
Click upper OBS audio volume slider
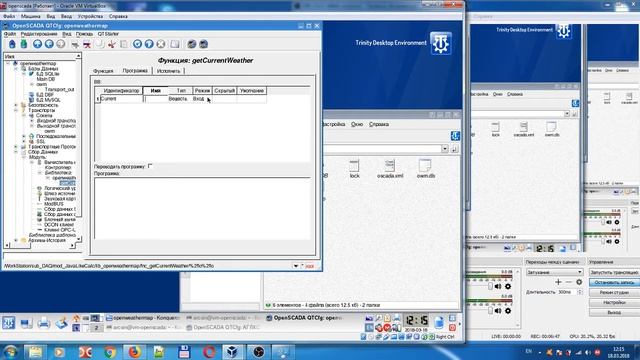(x=490, y=287)
